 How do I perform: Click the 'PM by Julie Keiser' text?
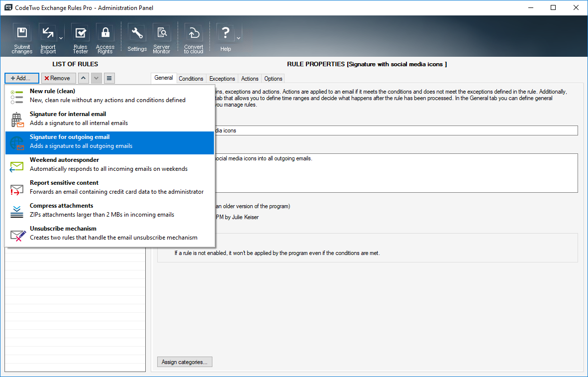pos(237,217)
